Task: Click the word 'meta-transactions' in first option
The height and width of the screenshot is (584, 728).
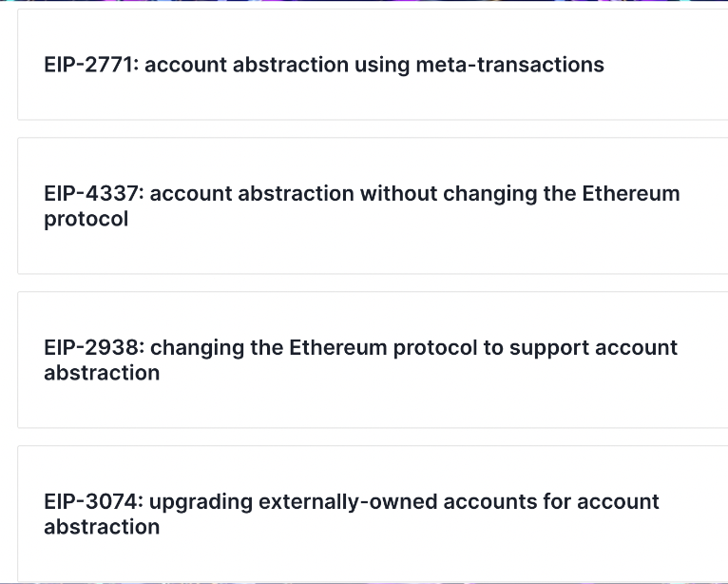Action: (x=509, y=65)
